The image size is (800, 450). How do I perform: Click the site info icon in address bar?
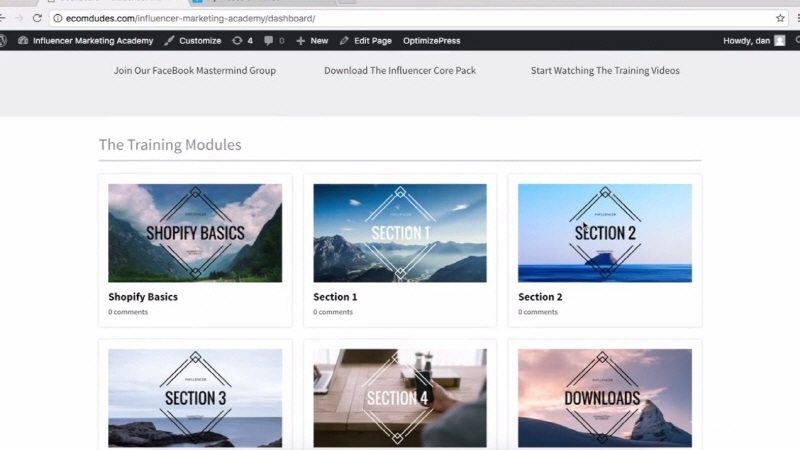(58, 18)
